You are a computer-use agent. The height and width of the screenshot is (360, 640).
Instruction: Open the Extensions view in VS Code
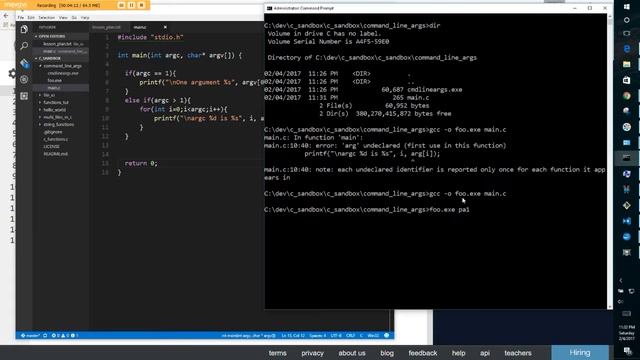tap(24, 96)
